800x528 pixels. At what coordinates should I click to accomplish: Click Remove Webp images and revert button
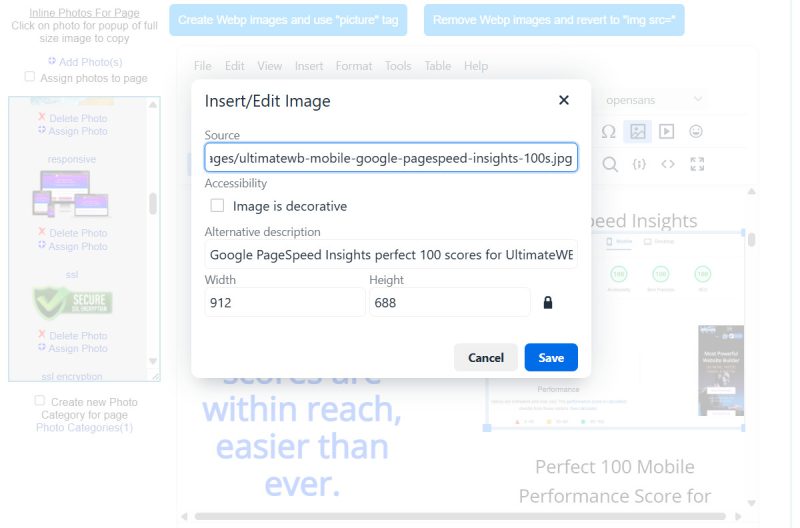[554, 20]
